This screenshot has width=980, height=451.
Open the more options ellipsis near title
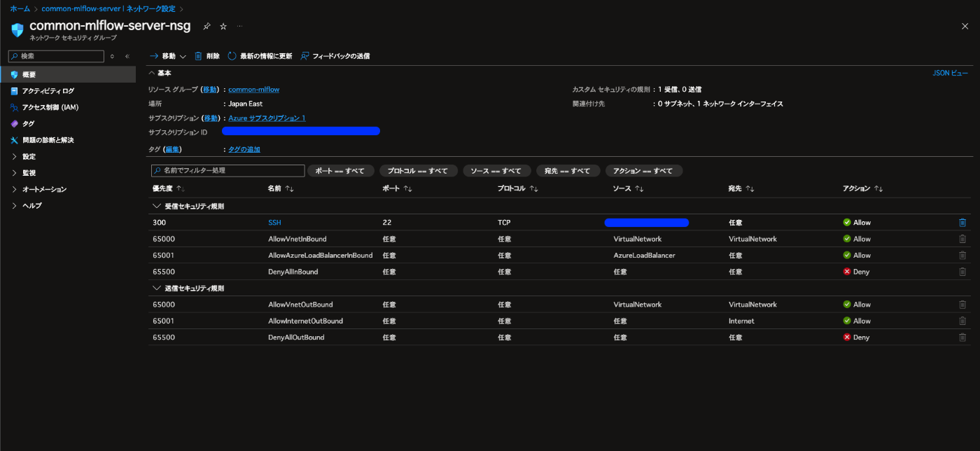239,26
